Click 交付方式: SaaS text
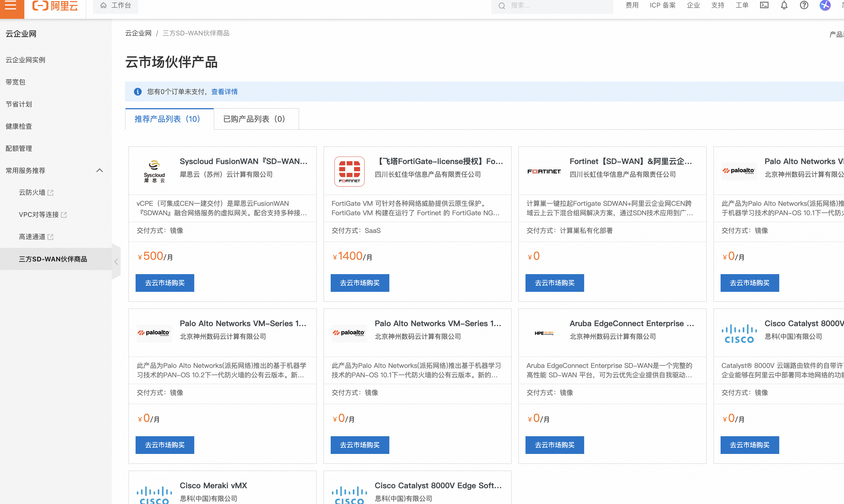The width and height of the screenshot is (844, 504). (356, 231)
